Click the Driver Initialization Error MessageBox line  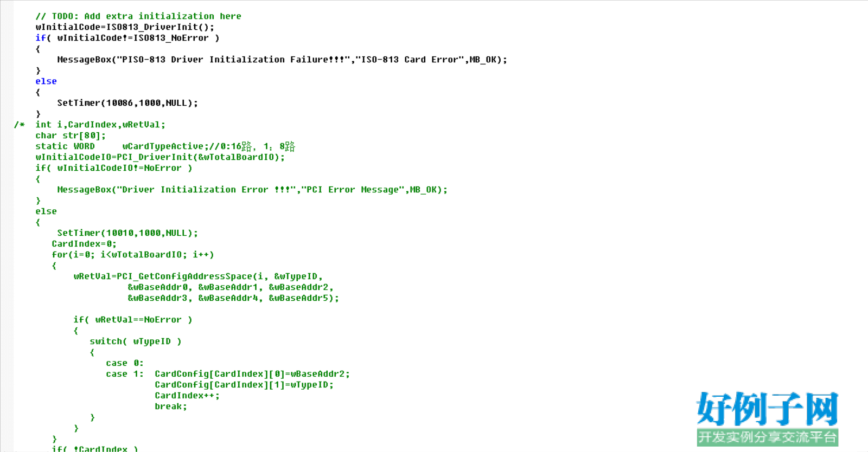pyautogui.click(x=252, y=190)
